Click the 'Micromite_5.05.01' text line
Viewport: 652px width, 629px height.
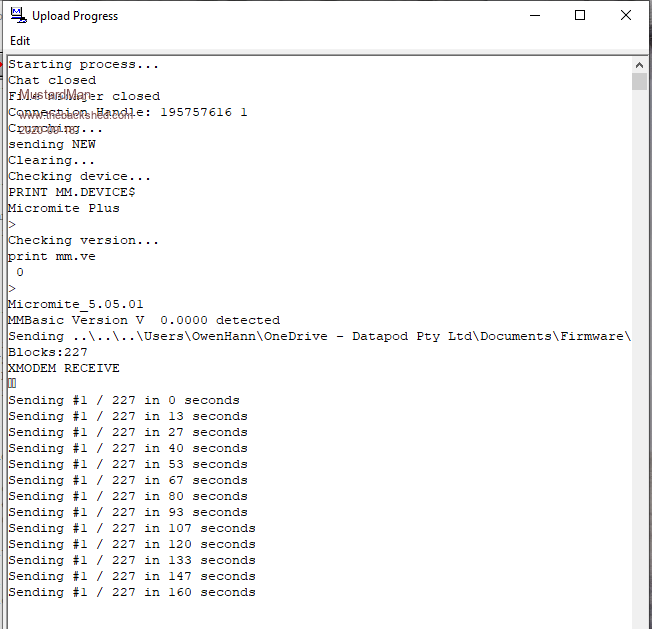tap(76, 304)
